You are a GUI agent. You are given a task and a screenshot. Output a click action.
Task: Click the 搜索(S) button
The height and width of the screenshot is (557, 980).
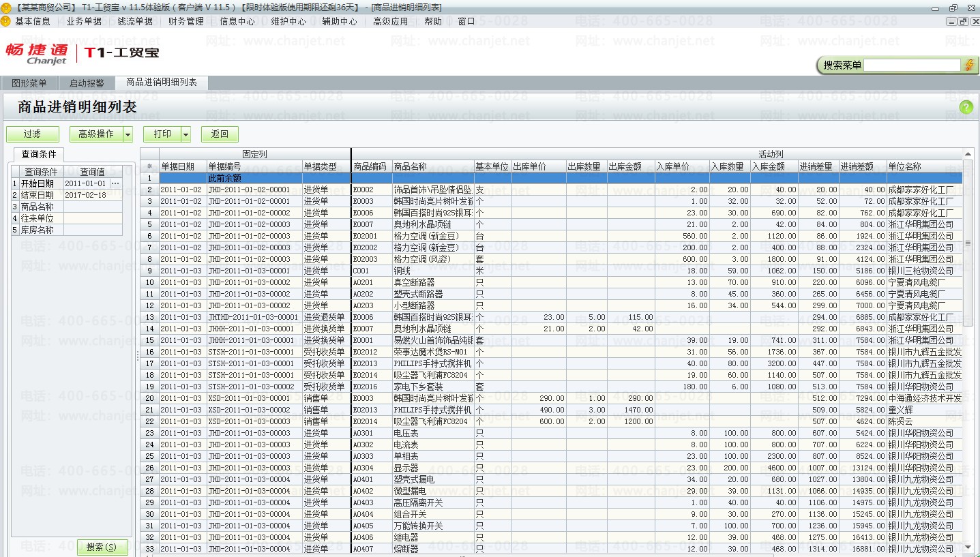tap(102, 547)
